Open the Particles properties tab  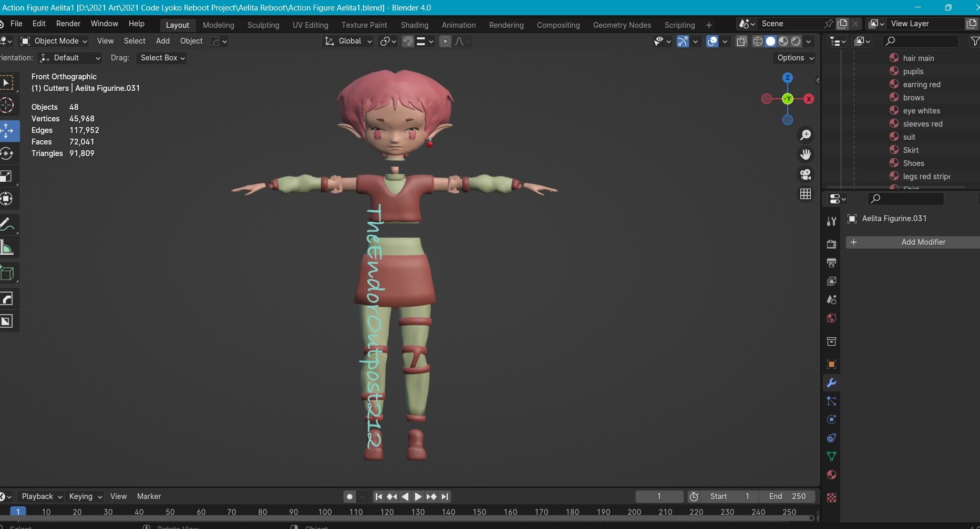pyautogui.click(x=831, y=401)
